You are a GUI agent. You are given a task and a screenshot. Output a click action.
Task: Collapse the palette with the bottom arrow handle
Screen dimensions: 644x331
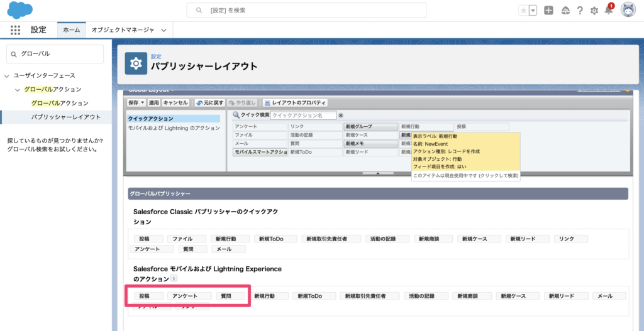click(x=378, y=173)
